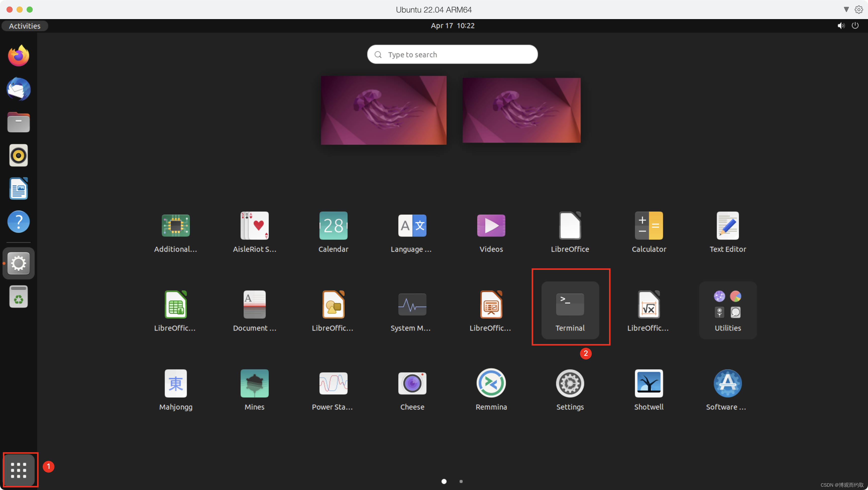Select the second workspace thumbnail
Viewport: 868px width, 490px height.
(521, 110)
